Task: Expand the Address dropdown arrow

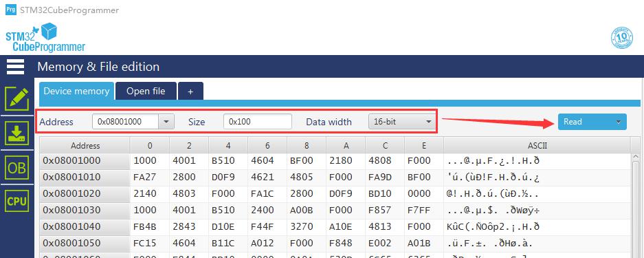Action: 166,122
